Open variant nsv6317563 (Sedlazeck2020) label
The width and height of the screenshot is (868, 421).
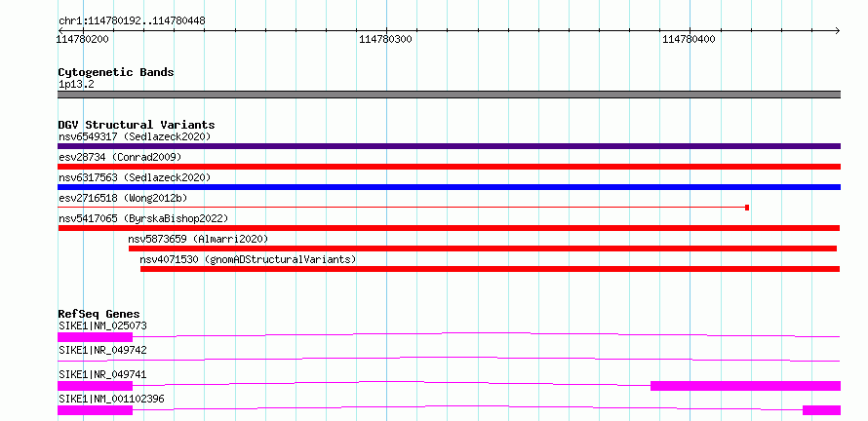pyautogui.click(x=135, y=177)
